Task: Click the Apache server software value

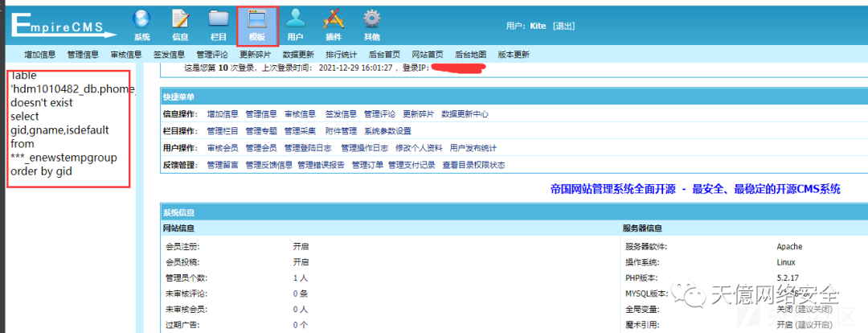Action: 789,247
